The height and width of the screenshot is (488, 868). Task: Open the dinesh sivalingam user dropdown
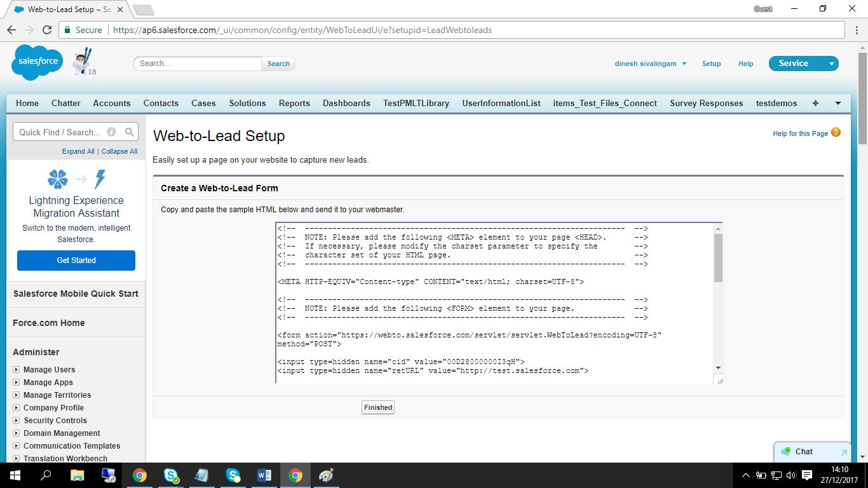(x=651, y=64)
